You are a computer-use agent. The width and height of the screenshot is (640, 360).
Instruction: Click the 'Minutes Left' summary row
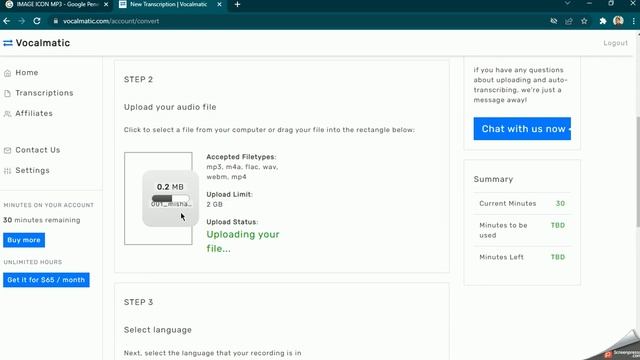[x=522, y=257]
